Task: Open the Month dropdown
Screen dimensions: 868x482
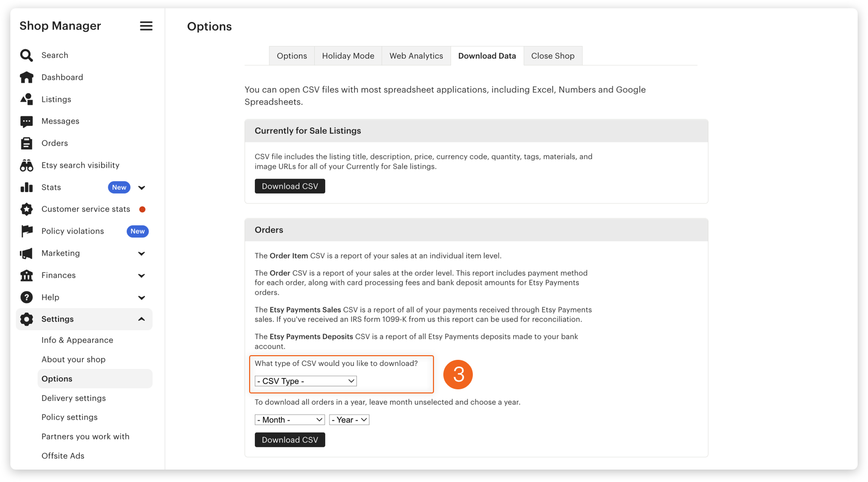Action: tap(290, 420)
